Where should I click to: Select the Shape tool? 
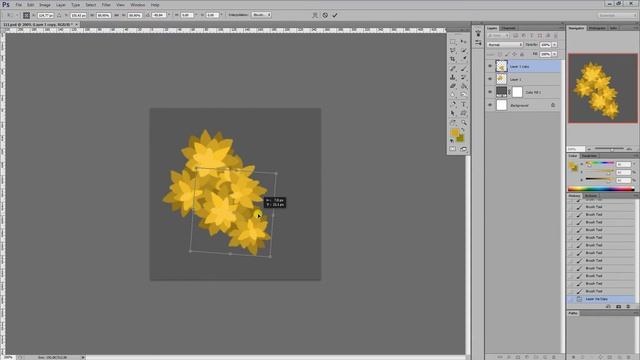point(463,113)
